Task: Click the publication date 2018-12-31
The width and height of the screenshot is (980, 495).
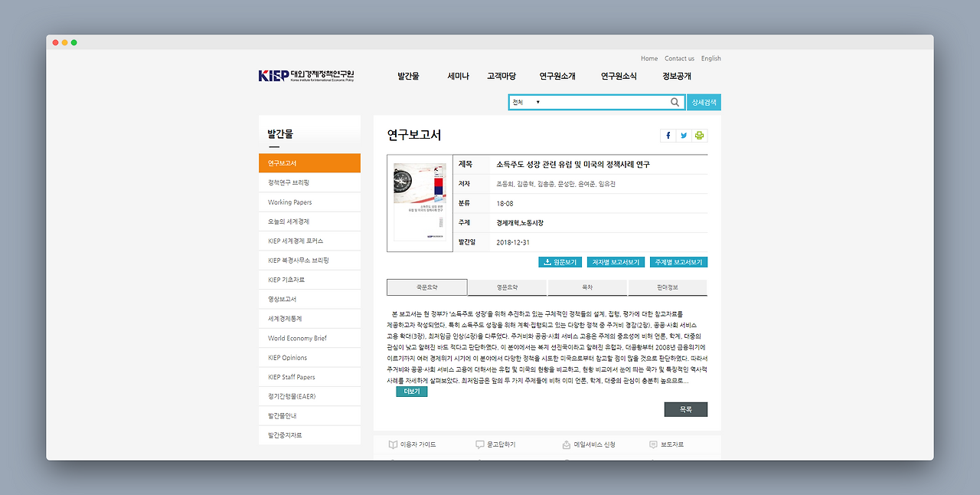Action: point(513,242)
